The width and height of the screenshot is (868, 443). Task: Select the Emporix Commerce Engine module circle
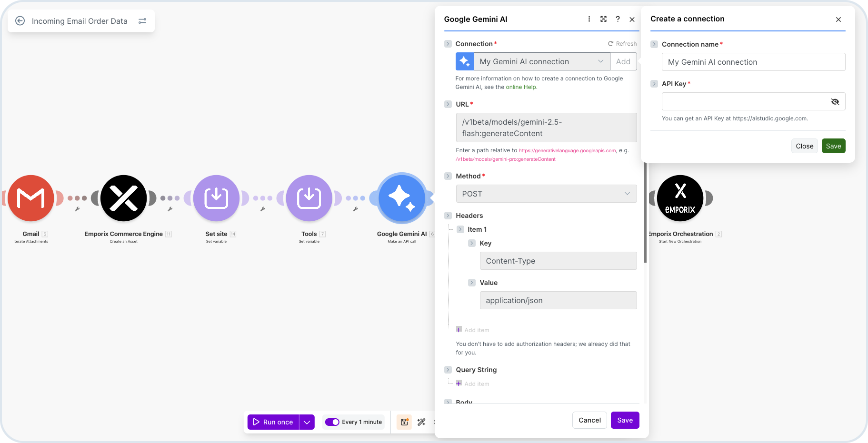click(x=124, y=198)
